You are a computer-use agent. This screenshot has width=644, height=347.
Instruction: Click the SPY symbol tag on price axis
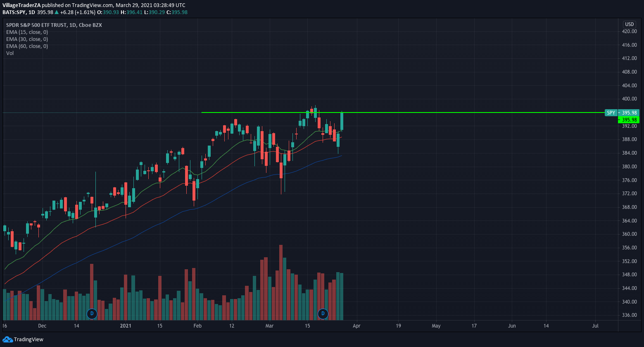[x=611, y=112]
